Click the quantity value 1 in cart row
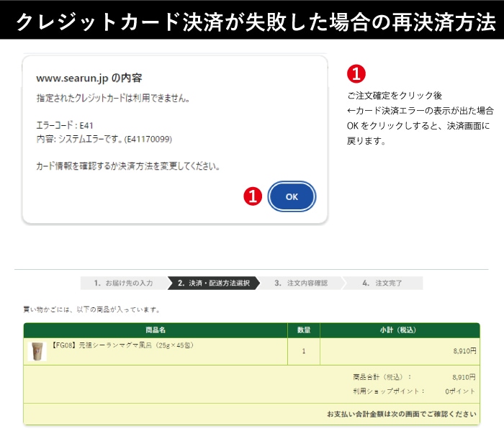 [x=304, y=352]
